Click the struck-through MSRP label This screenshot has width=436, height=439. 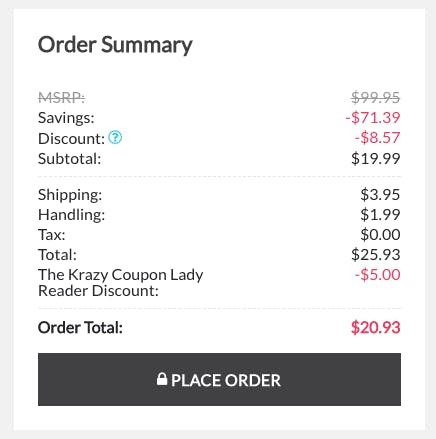tap(61, 98)
